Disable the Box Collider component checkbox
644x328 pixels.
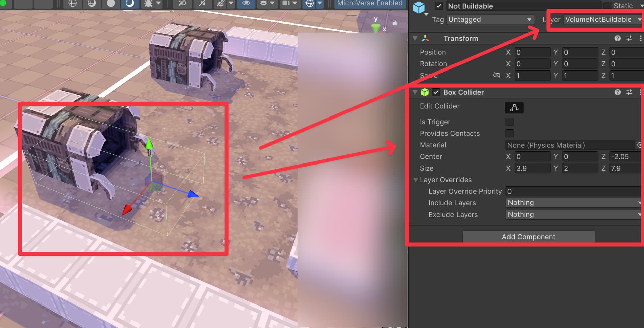pyautogui.click(x=436, y=92)
